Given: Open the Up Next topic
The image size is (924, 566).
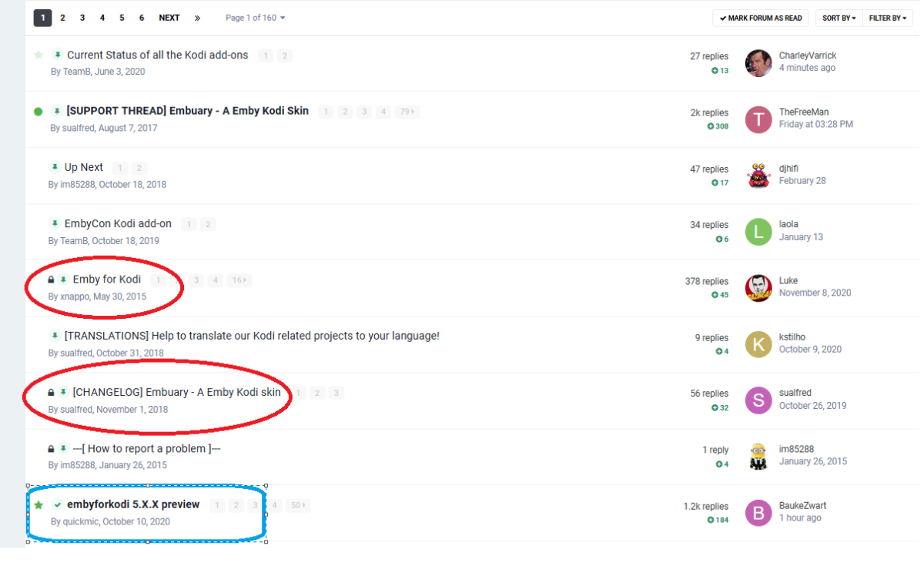Looking at the screenshot, I should click(x=84, y=167).
